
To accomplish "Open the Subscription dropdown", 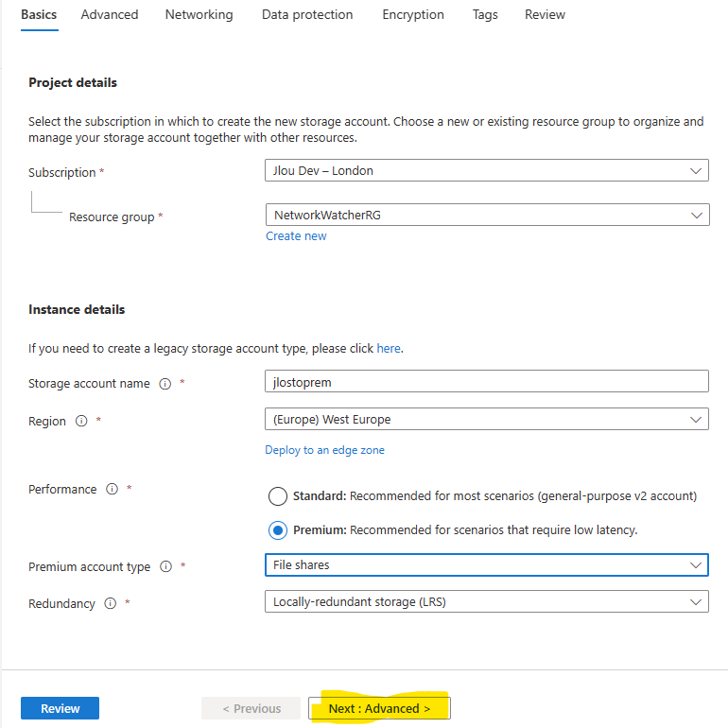I will (487, 170).
